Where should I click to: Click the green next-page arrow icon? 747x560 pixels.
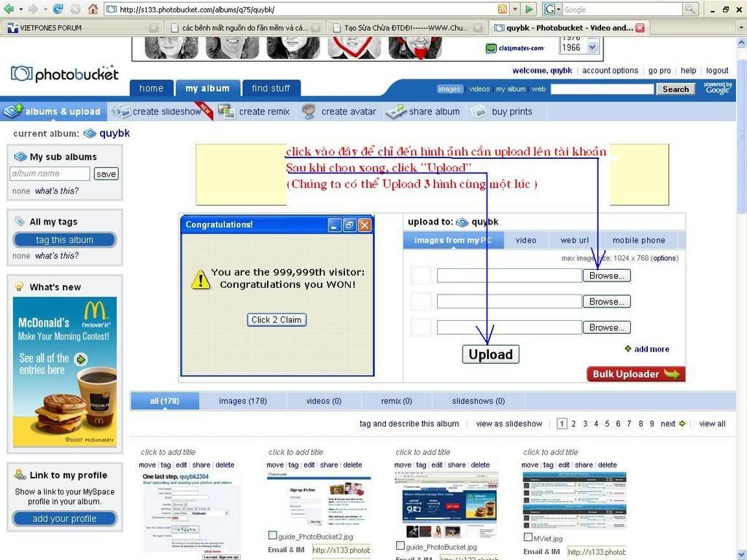point(682,424)
